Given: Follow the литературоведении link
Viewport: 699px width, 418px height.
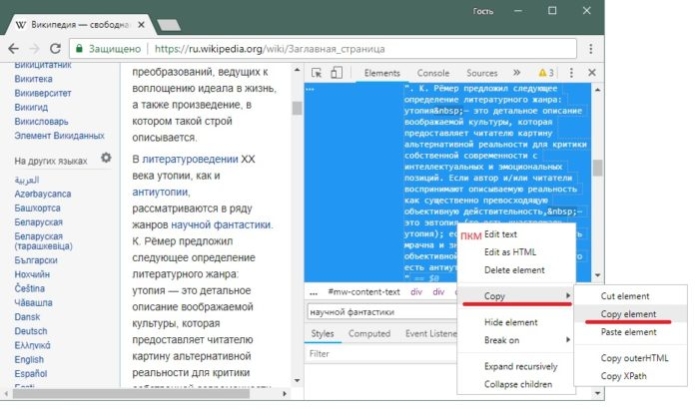Looking at the screenshot, I should pos(190,159).
